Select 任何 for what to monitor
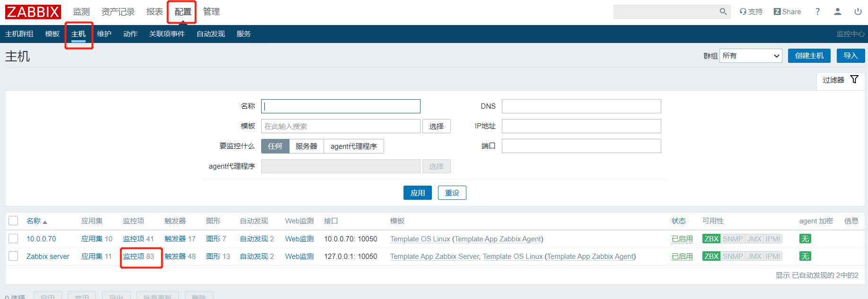The height and width of the screenshot is (299, 868). tap(275, 146)
